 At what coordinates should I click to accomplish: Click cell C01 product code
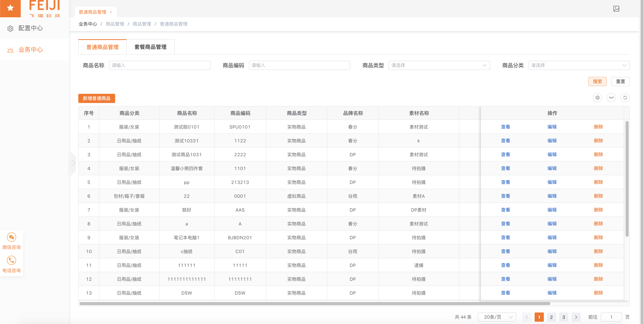240,251
